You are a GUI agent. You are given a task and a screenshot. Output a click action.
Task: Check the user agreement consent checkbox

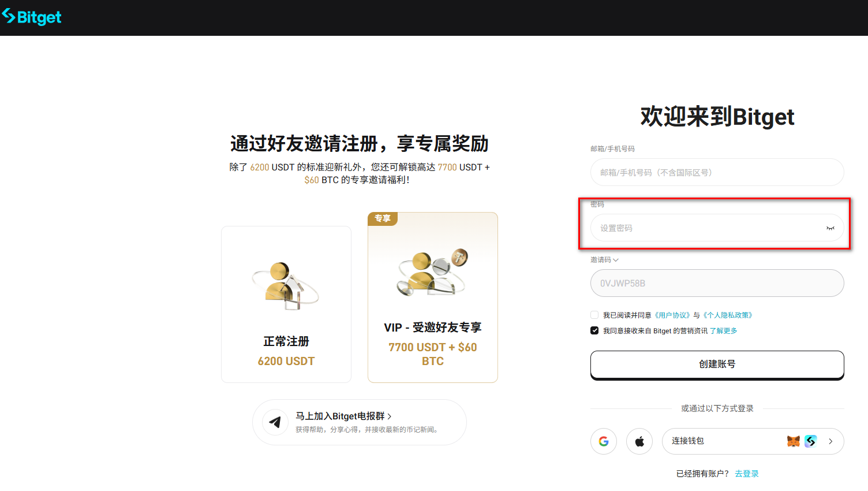click(x=594, y=315)
